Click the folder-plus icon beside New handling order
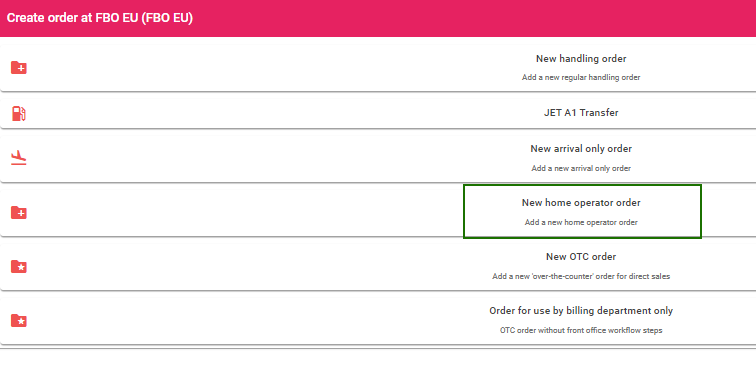The width and height of the screenshot is (756, 368). (19, 68)
